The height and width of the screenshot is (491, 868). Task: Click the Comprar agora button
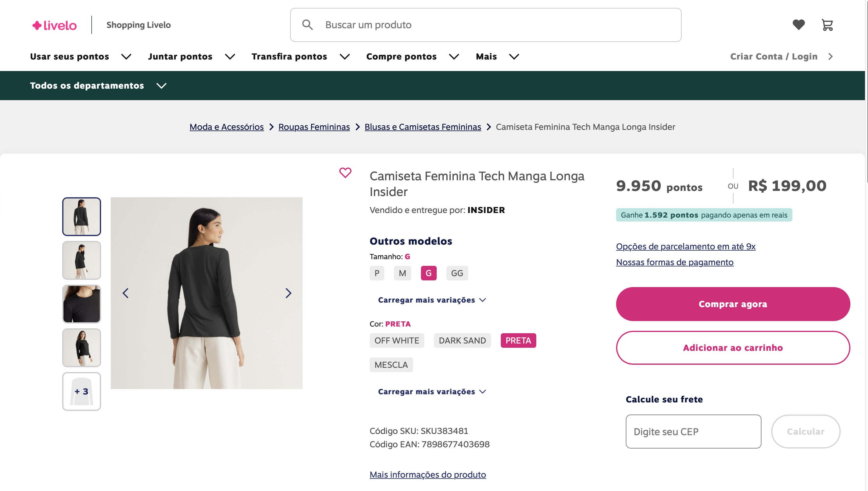(x=733, y=304)
